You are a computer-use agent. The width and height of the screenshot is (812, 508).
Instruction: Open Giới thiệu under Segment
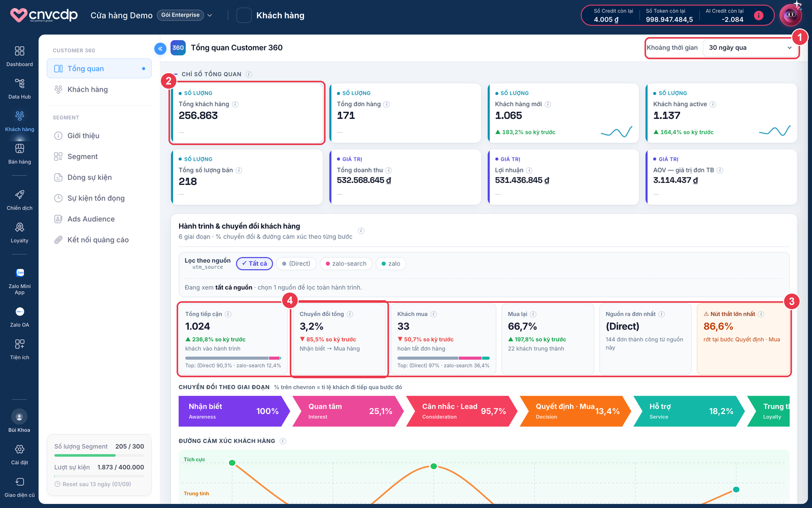(99, 136)
